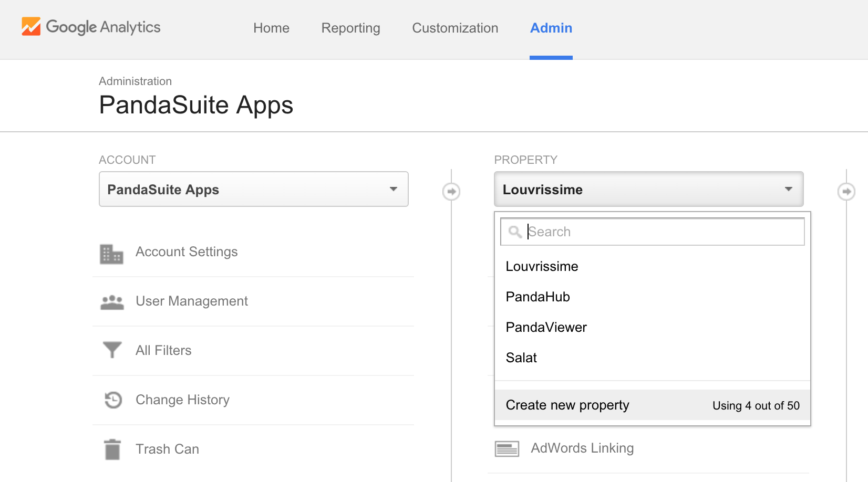Click the Administration breadcrumb text
This screenshot has width=868, height=482.
[135, 81]
